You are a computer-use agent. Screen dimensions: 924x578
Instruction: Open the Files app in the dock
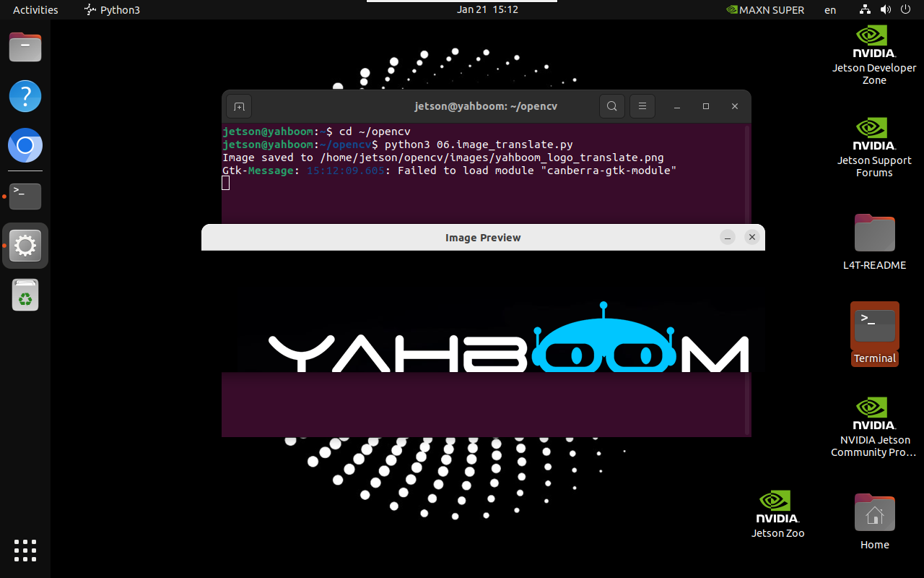[25, 48]
